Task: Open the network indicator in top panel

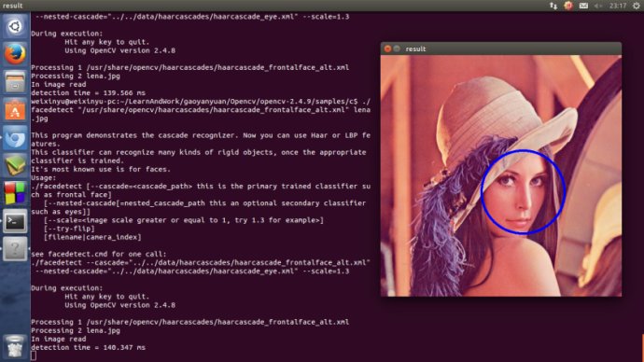Action: click(x=553, y=6)
